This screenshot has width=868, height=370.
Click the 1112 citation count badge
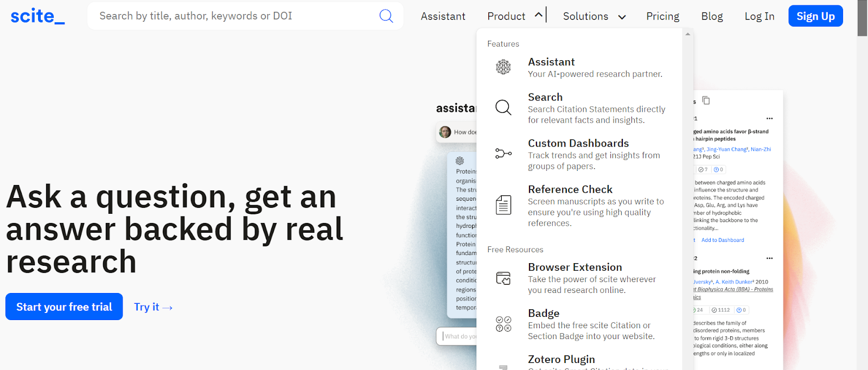point(720,310)
